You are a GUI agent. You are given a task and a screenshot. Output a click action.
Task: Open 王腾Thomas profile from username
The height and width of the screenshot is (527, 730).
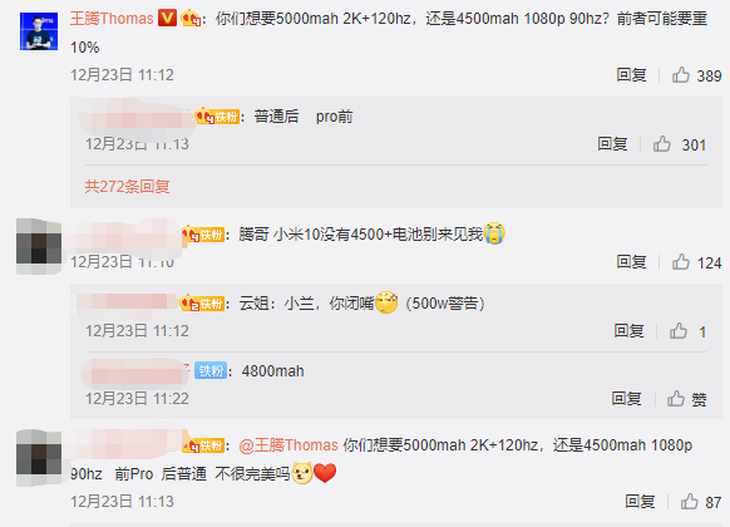click(112, 19)
